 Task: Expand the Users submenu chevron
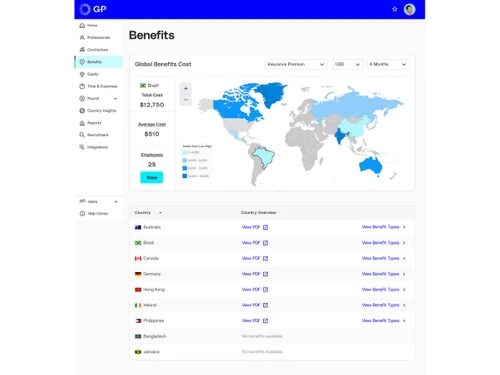(x=116, y=202)
